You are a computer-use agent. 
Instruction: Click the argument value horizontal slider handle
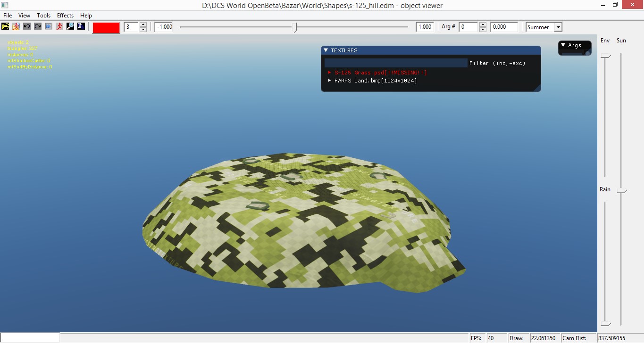[x=296, y=27]
